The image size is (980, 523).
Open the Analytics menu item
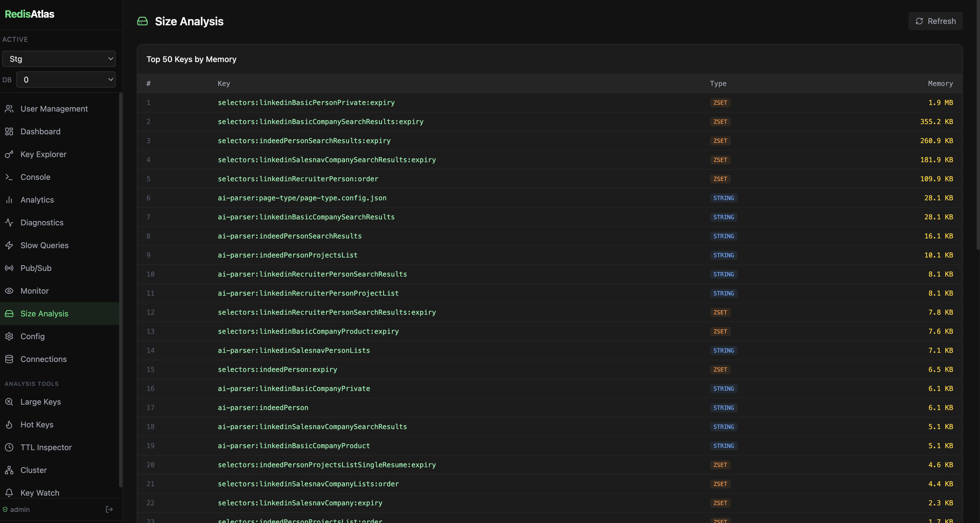pos(37,200)
